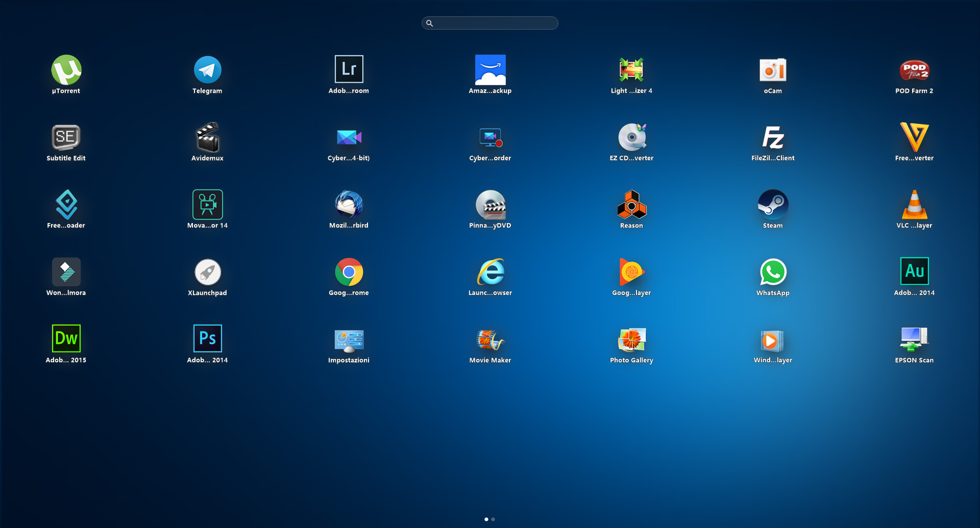Click the search field at top
This screenshot has height=528, width=980.
[490, 23]
